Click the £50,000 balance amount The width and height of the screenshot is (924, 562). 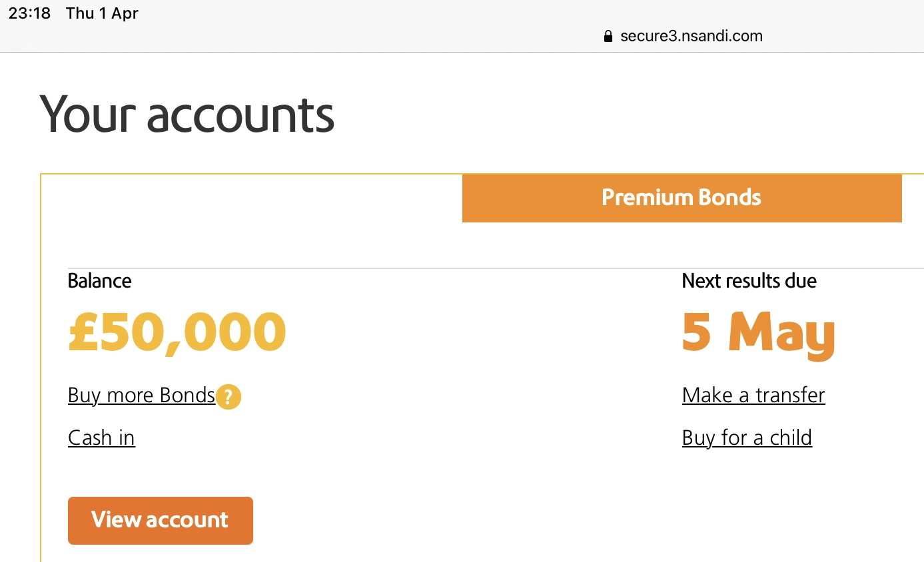pos(177,332)
